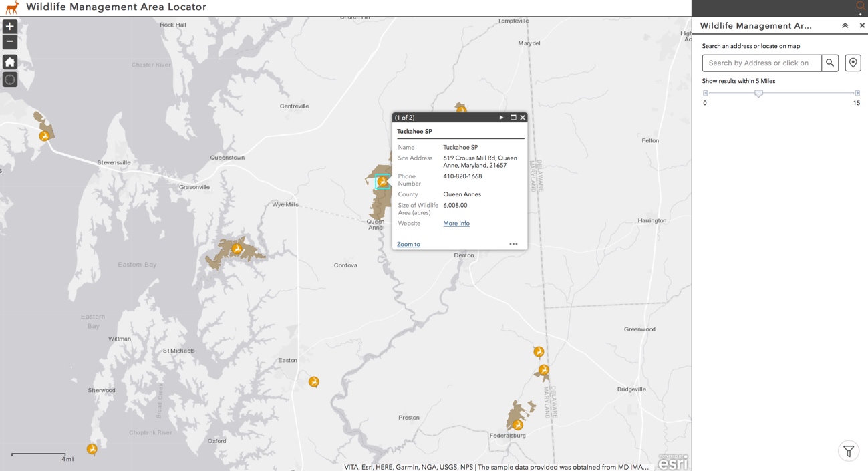
Task: Click the Harrington map label
Action: point(652,220)
